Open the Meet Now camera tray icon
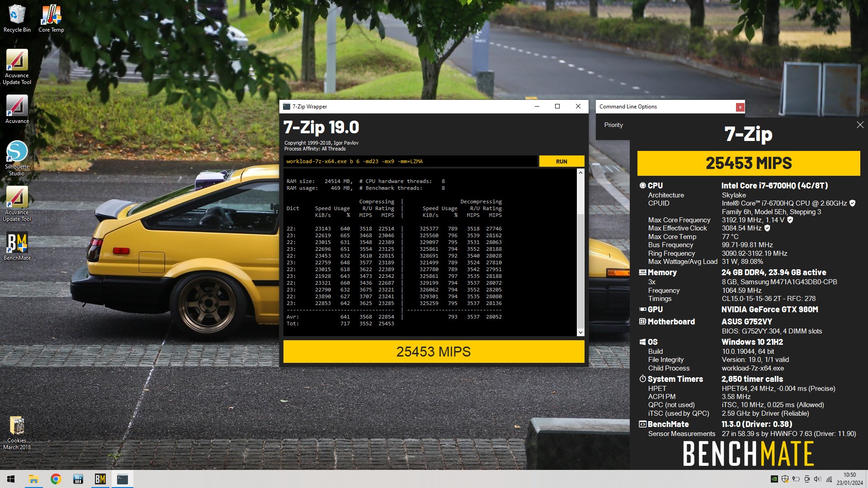Viewport: 868px width, 488px height. point(807,479)
